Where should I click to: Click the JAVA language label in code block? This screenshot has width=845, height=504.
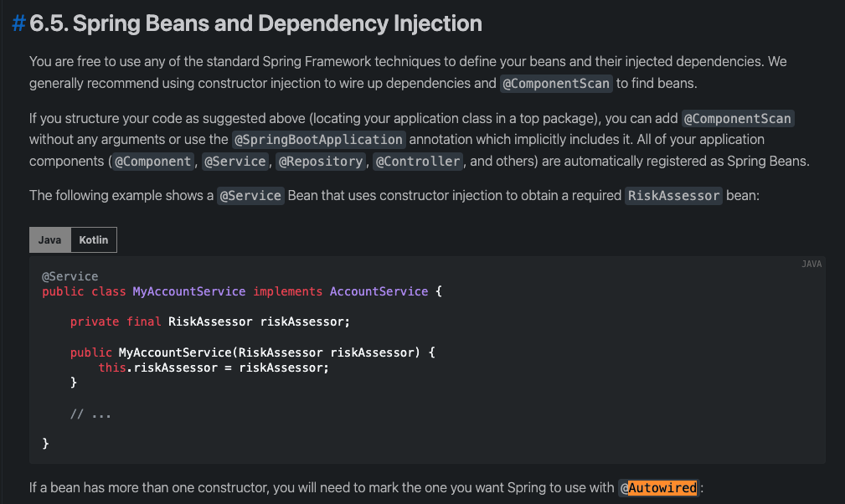(811, 264)
